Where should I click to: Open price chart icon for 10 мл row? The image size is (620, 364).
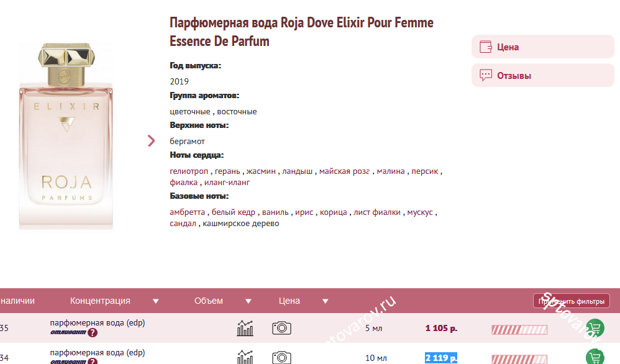click(x=245, y=357)
